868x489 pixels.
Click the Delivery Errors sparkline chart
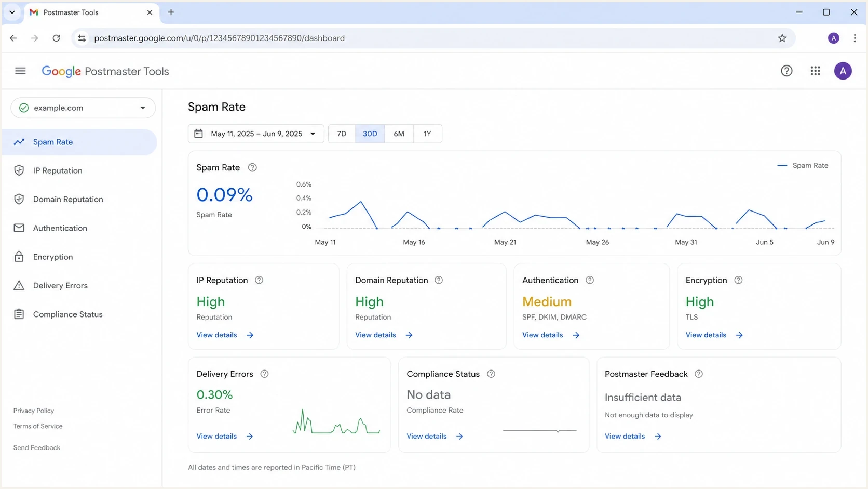[336, 421]
